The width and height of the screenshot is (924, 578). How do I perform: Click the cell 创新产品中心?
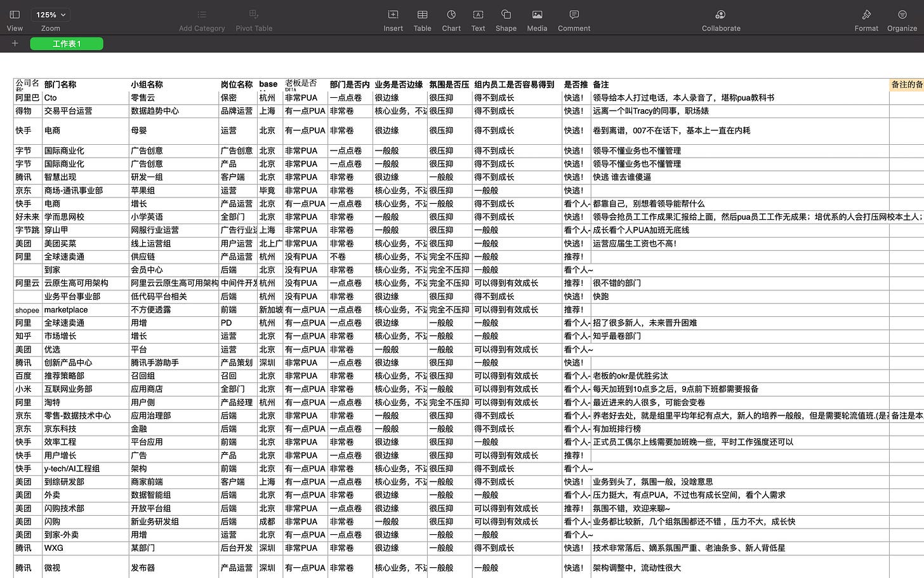(x=86, y=363)
